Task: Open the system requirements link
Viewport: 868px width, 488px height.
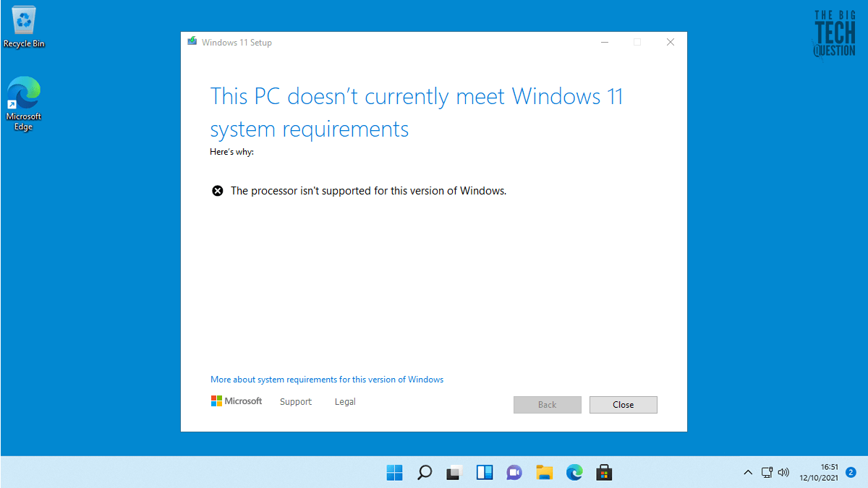Action: (326, 379)
